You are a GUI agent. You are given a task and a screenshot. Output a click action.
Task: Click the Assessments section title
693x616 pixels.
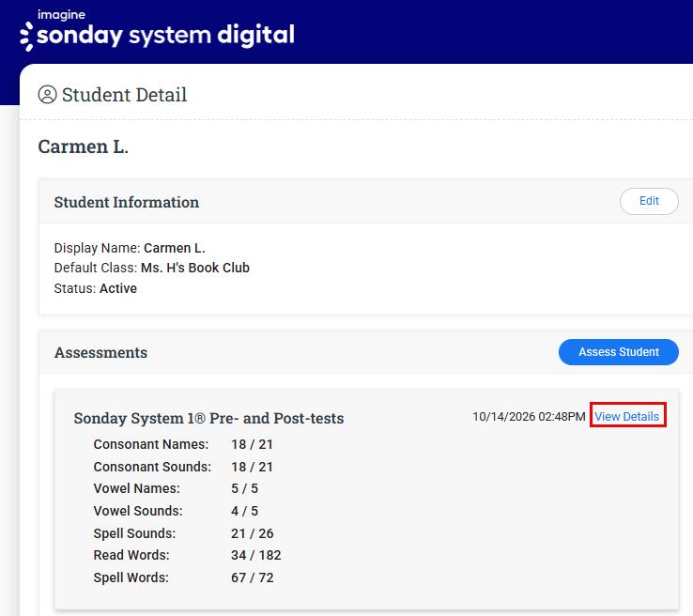(100, 353)
